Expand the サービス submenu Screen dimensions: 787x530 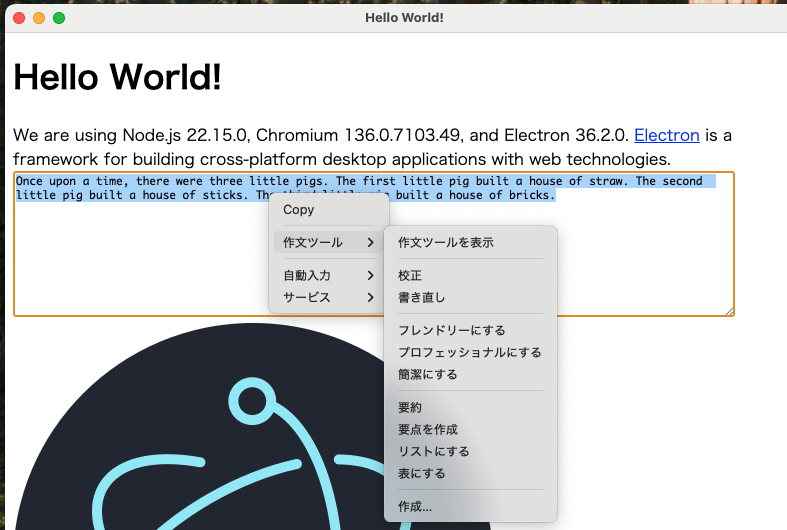click(x=329, y=298)
